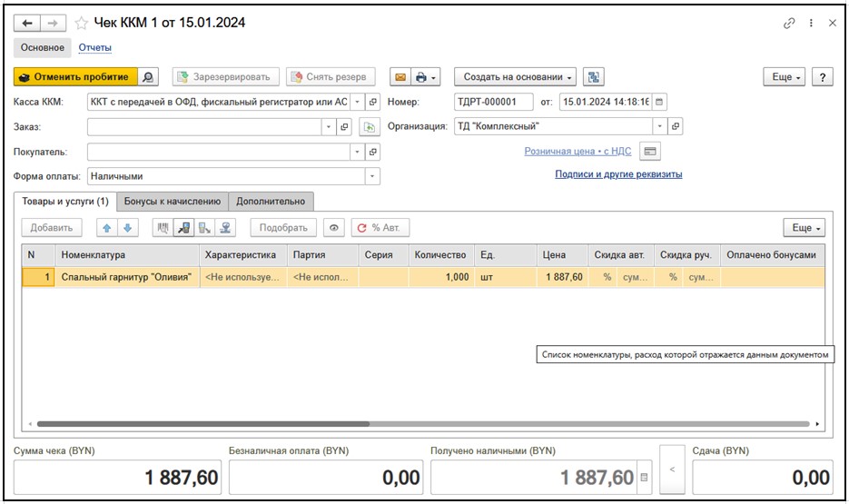This screenshot has width=849, height=504.
Task: Open the Дополнительно tab
Action: (x=271, y=201)
